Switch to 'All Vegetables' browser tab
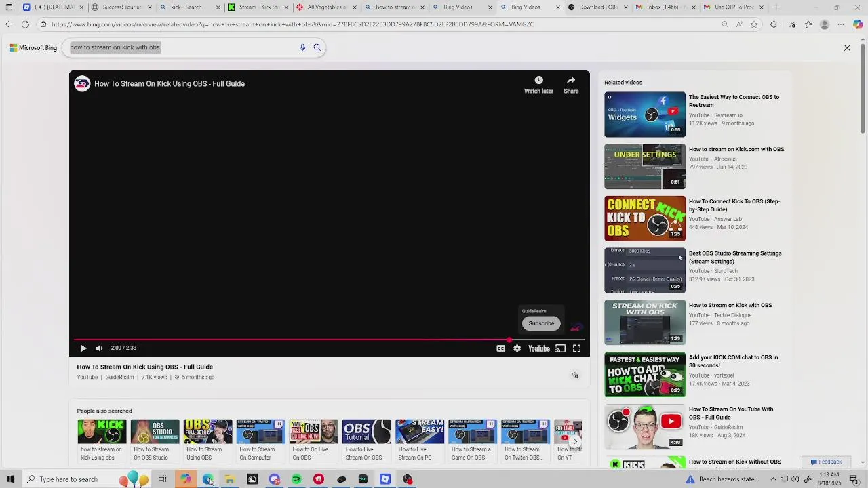 [x=326, y=7]
